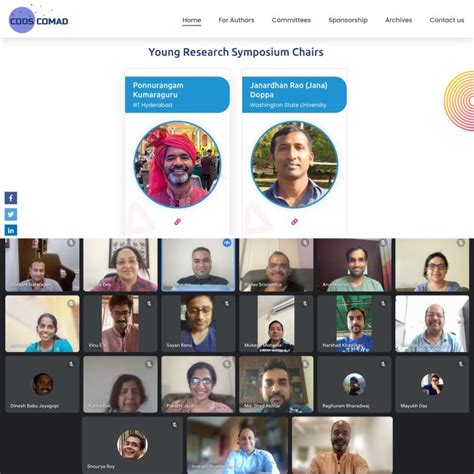Click the Twitter share icon
The width and height of the screenshot is (474, 474).
click(x=11, y=214)
